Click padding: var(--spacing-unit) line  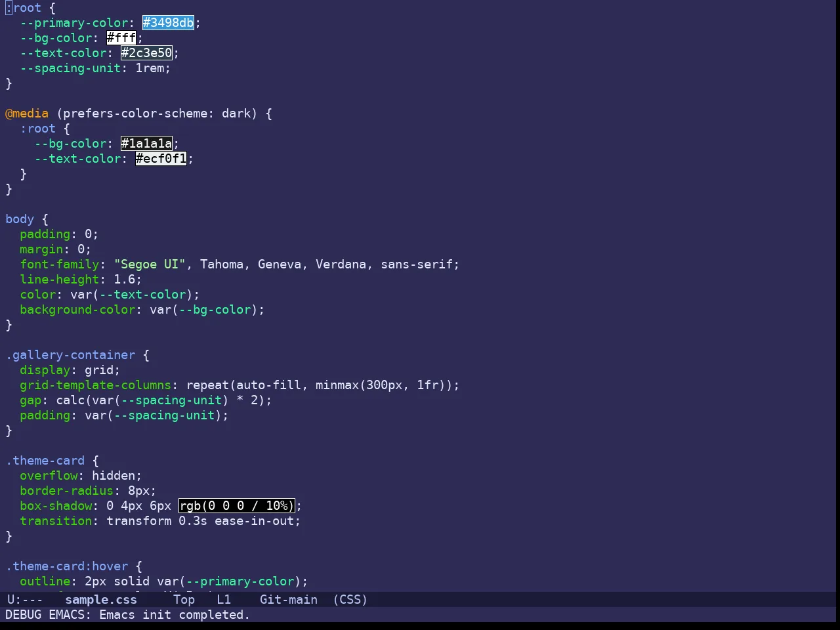[x=125, y=415]
